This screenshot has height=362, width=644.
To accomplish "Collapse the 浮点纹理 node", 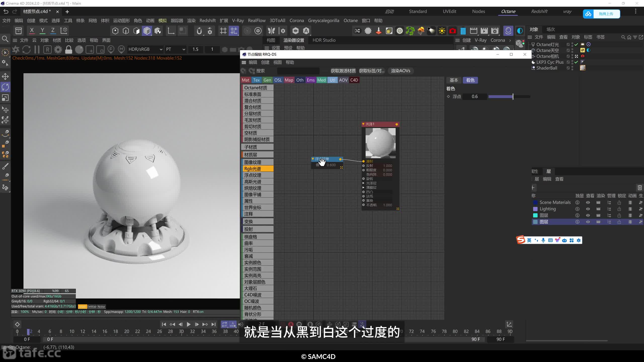I will point(313,159).
